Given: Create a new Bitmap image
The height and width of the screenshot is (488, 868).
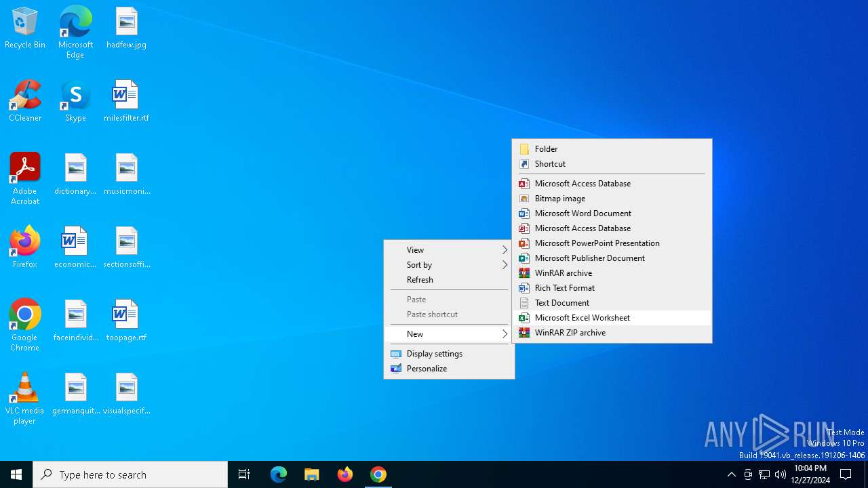Looking at the screenshot, I should (612, 199).
